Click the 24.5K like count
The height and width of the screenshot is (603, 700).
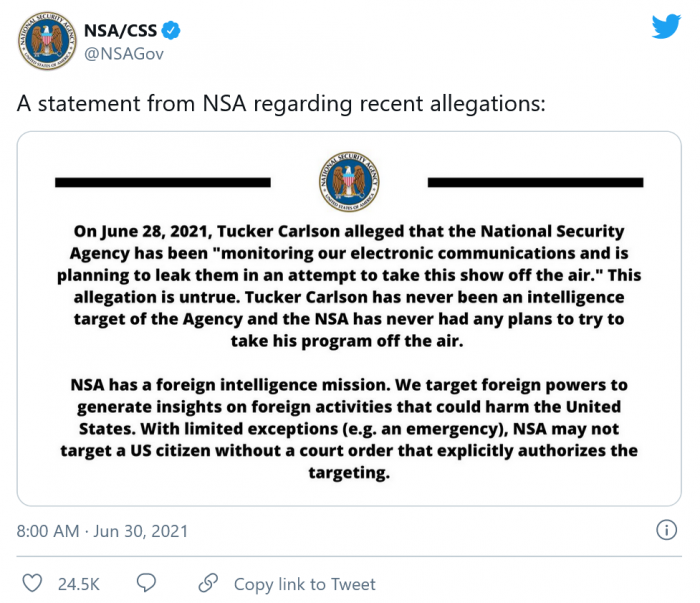pos(76,584)
